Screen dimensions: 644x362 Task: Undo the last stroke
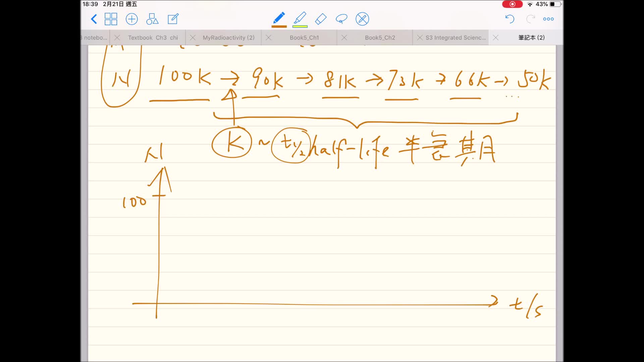(509, 19)
